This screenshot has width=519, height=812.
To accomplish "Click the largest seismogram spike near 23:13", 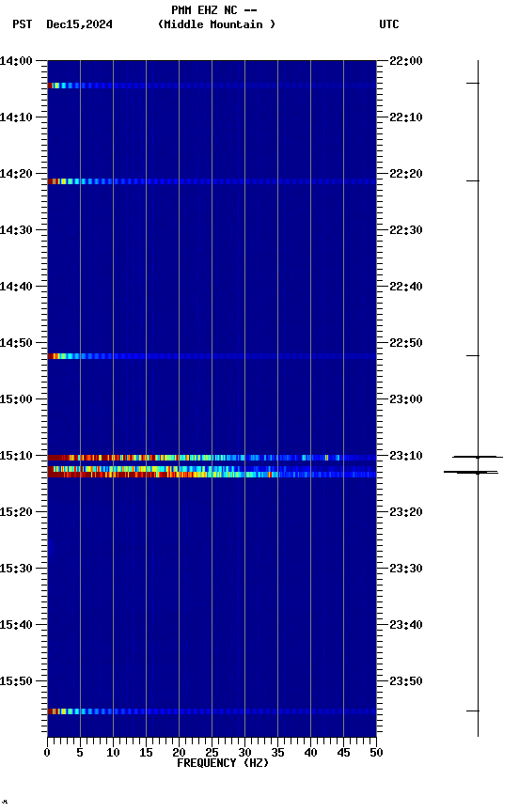I will pyautogui.click(x=471, y=473).
